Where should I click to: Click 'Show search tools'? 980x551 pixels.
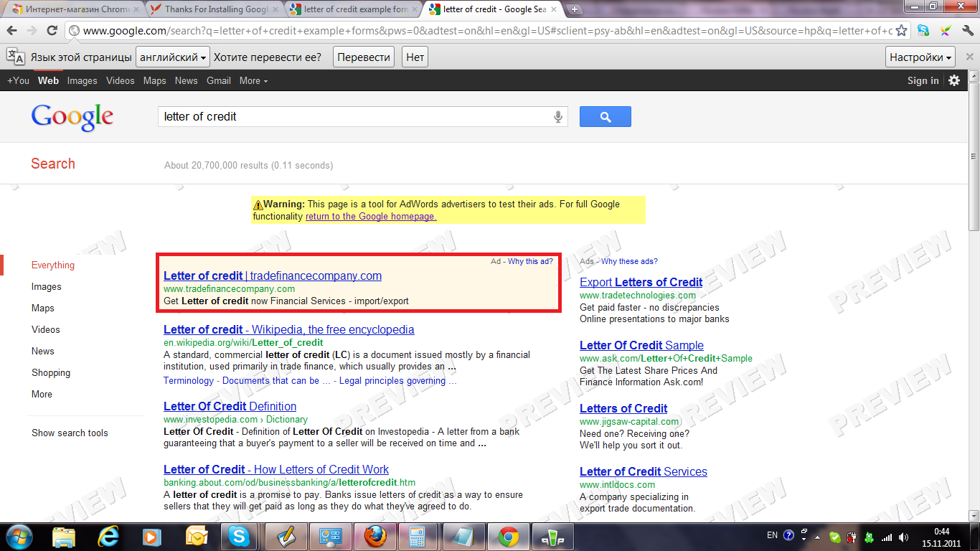tap(70, 433)
